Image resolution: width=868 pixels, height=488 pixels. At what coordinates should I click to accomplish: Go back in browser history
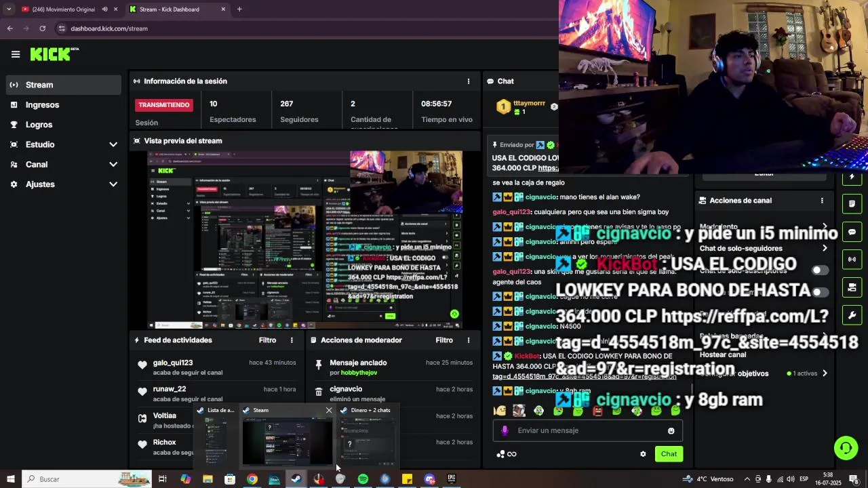point(10,28)
